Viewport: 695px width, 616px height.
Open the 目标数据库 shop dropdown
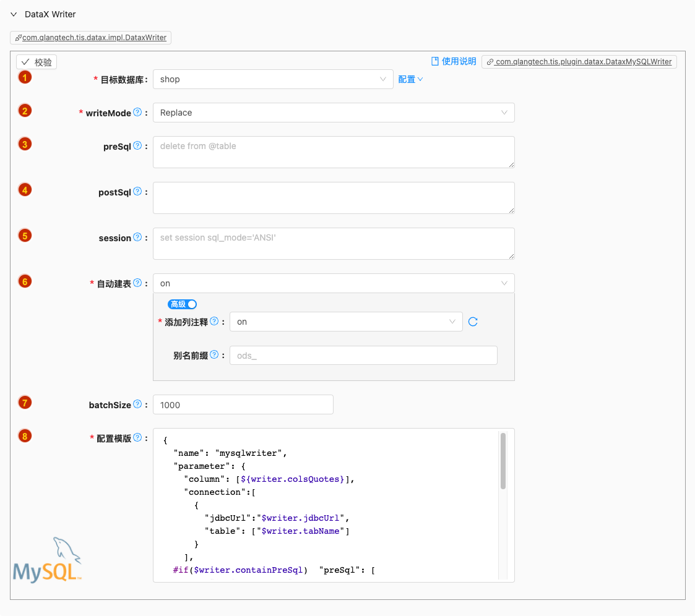click(x=272, y=79)
